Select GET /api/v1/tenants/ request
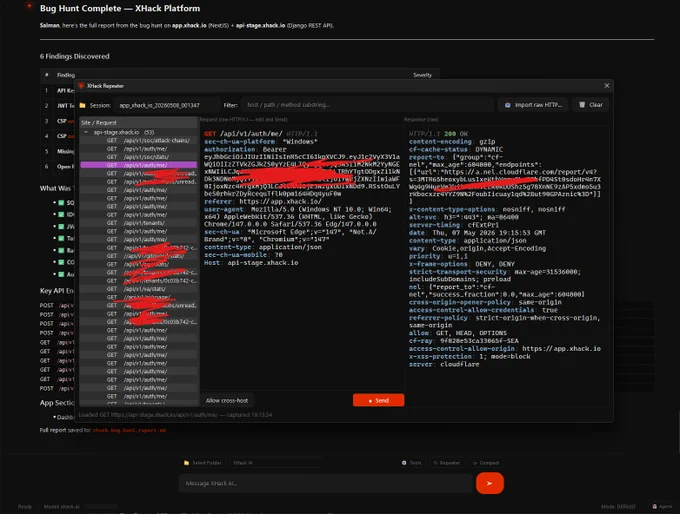Viewport: 680px width, 514px height. (x=138, y=223)
